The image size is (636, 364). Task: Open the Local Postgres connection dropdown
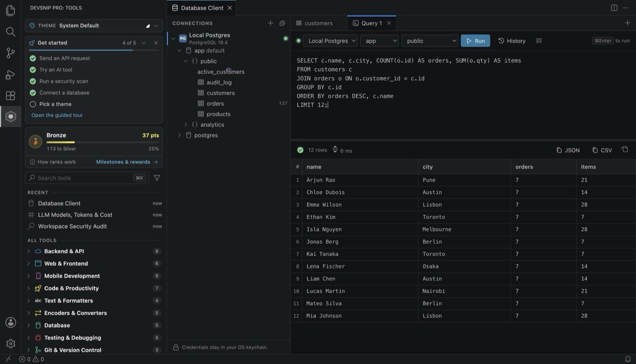(x=330, y=41)
